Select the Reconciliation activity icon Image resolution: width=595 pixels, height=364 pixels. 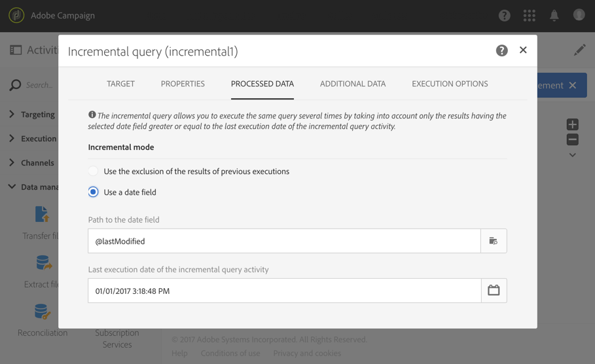[42, 311]
